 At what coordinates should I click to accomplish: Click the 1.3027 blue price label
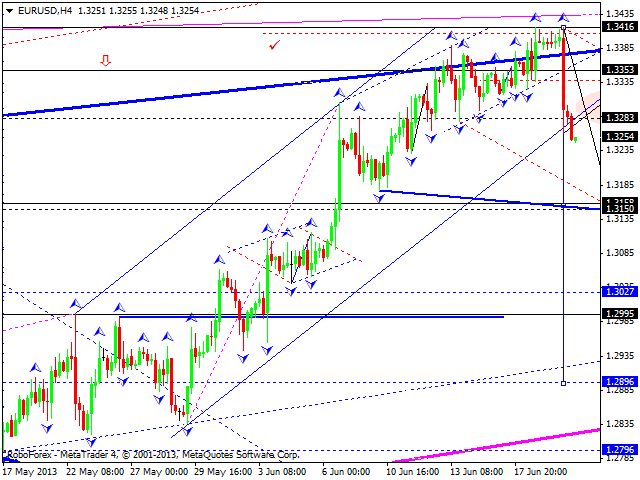[619, 292]
